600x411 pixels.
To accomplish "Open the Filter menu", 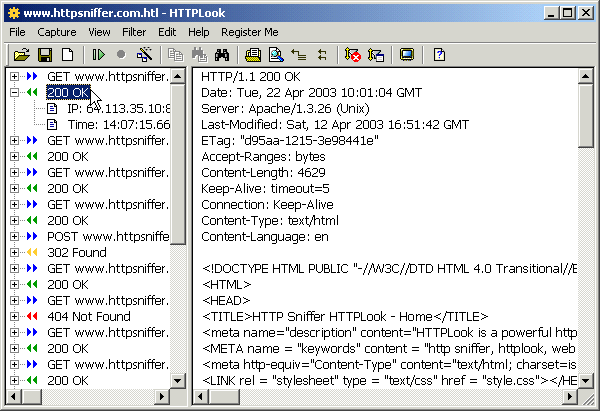I will click(134, 32).
